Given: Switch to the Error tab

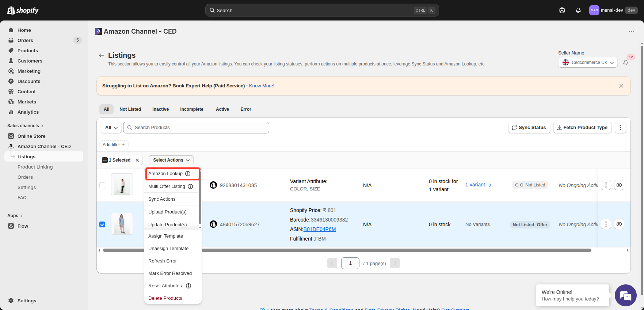Looking at the screenshot, I should coord(246,109).
